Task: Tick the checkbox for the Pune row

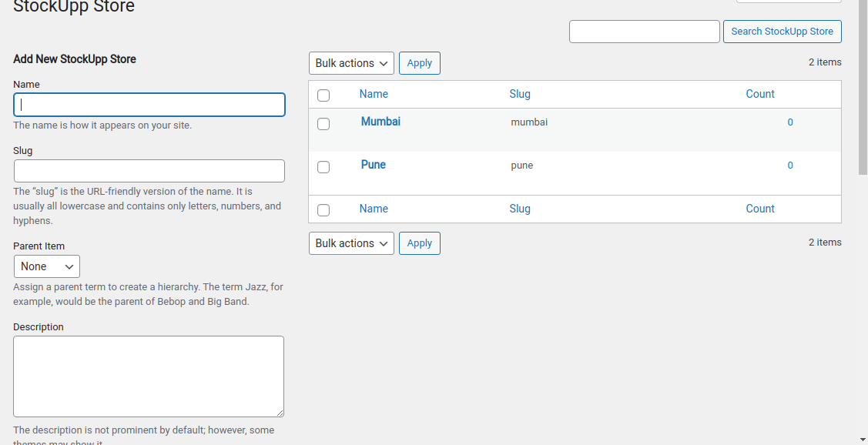Action: click(323, 167)
